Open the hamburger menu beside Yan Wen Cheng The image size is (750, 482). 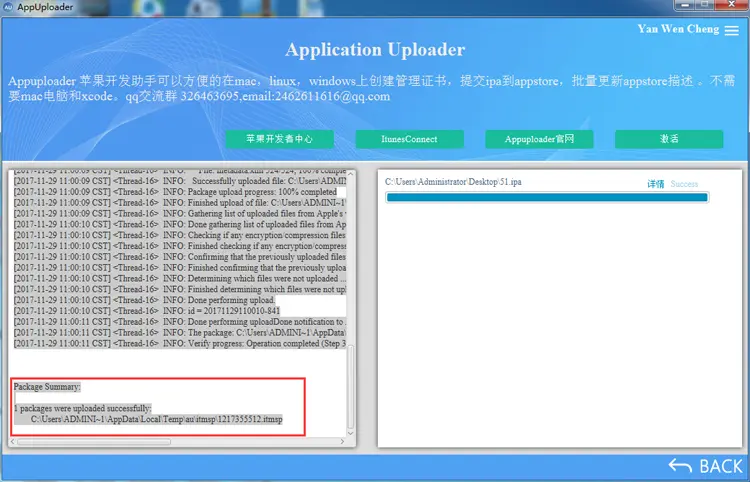731,30
